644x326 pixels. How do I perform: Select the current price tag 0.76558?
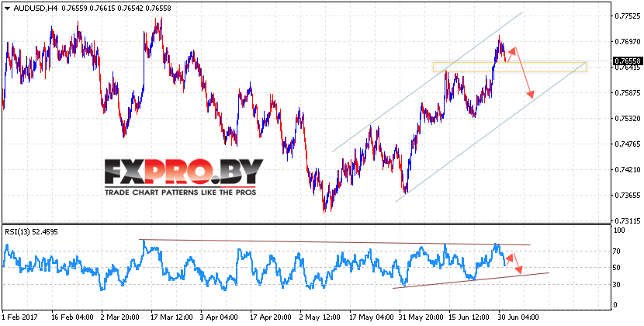[x=628, y=61]
